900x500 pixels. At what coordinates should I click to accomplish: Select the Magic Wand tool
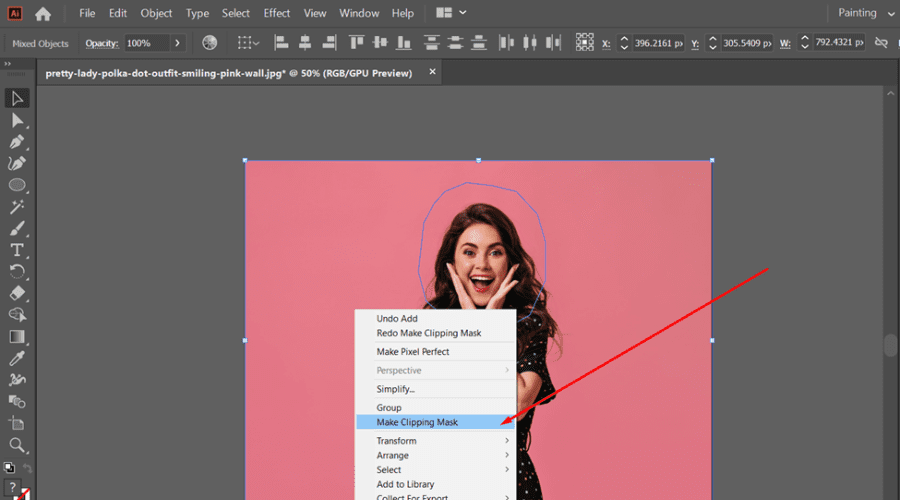point(17,207)
